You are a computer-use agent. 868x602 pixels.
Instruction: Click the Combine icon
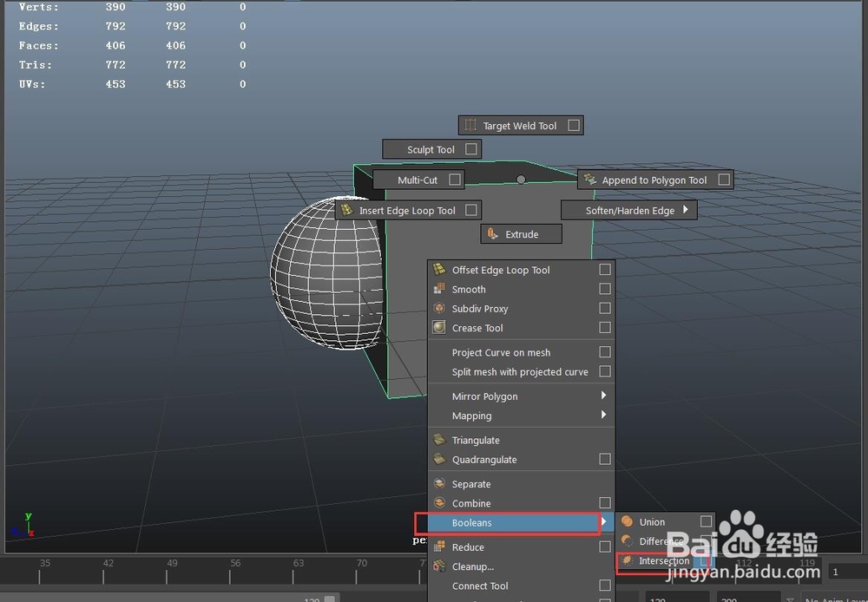[439, 503]
